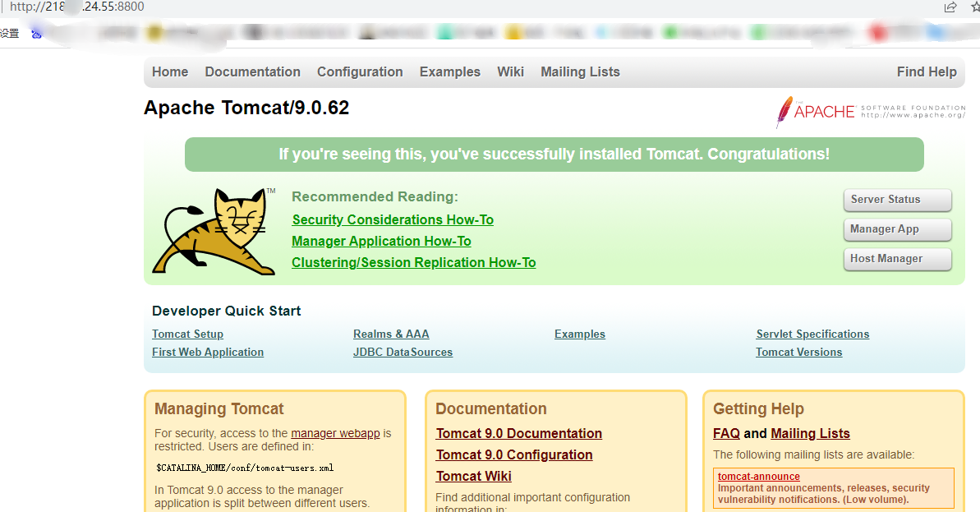Open the FAQ link in Getting Help
Screen dimensions: 980x512
[x=726, y=434]
